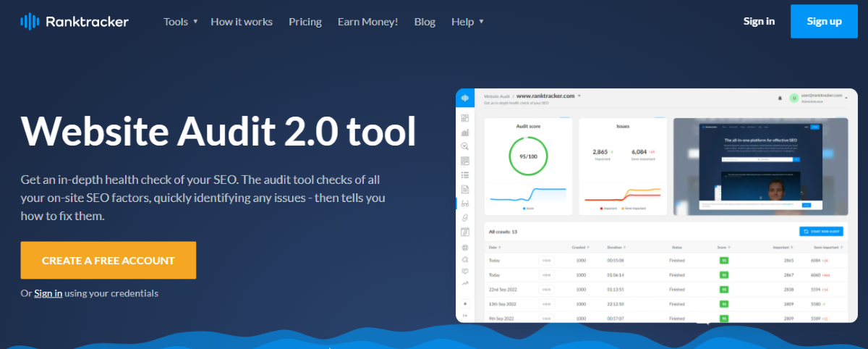
Task: Open the Tools dropdown menu
Action: tap(181, 22)
